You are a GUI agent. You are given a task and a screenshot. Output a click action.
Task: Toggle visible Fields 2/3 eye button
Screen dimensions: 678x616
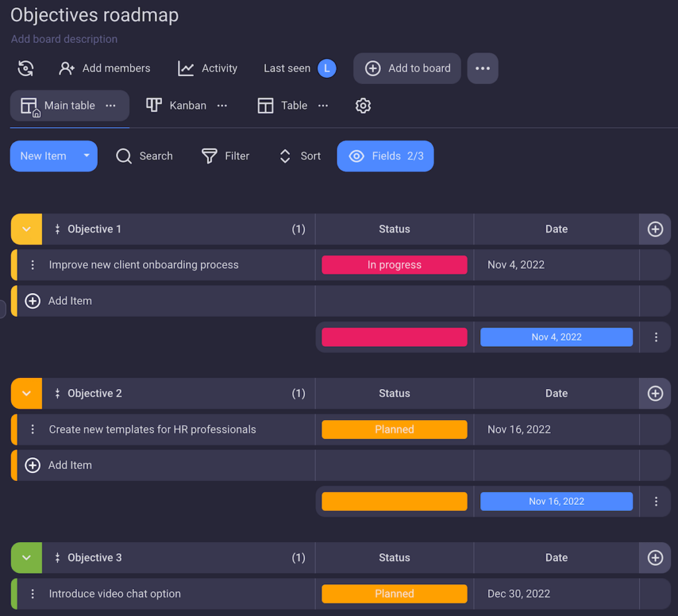point(385,156)
